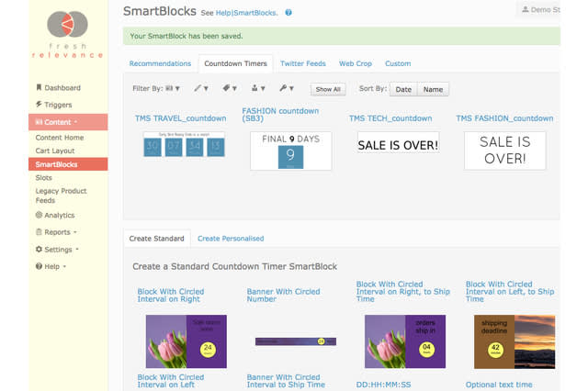Expand the Help menu in sidebar
Image resolution: width=588 pixels, height=391 pixels.
(x=55, y=266)
